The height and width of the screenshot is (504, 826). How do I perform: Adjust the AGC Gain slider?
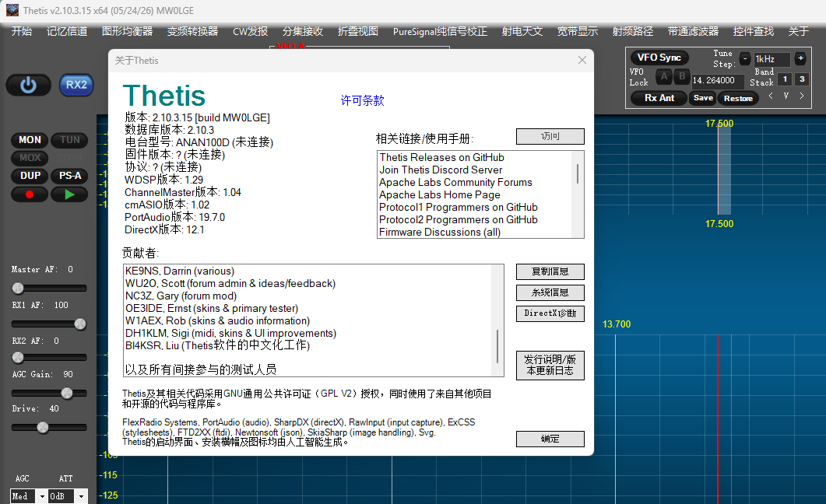49,393
